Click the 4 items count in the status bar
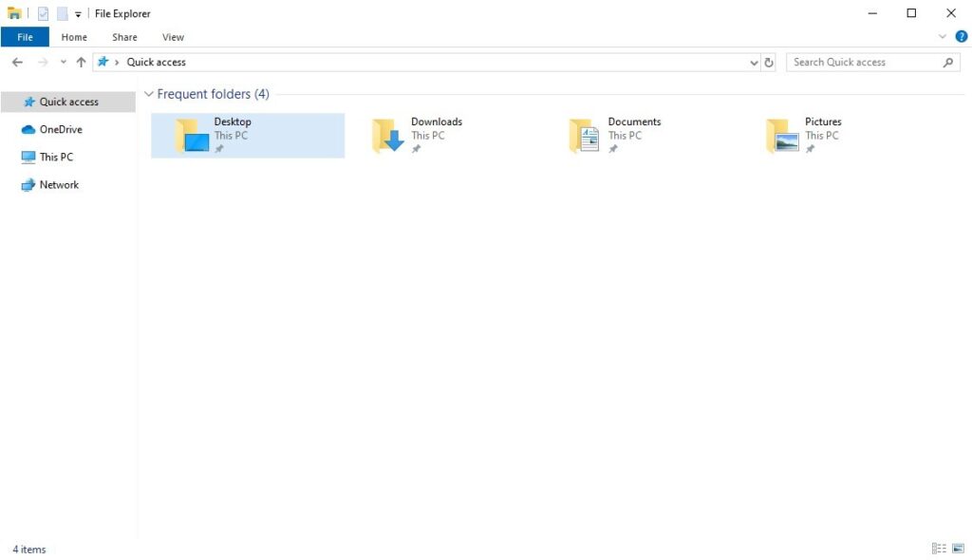972x560 pixels. [x=28, y=549]
